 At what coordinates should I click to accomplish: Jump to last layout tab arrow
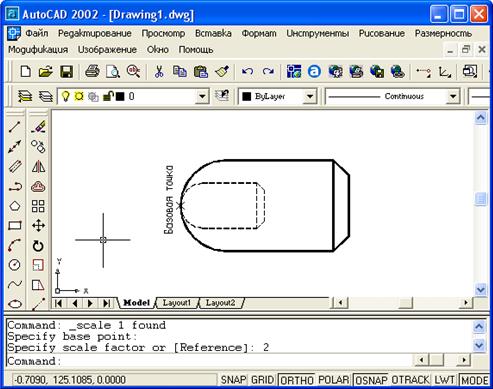(106, 303)
